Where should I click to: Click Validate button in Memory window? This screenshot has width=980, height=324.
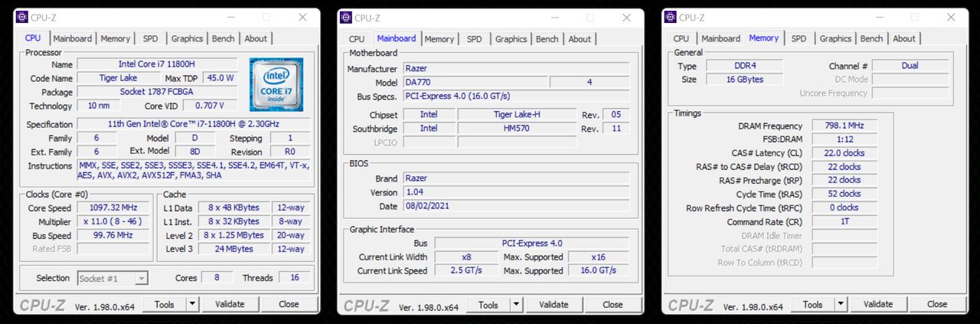coord(878,304)
